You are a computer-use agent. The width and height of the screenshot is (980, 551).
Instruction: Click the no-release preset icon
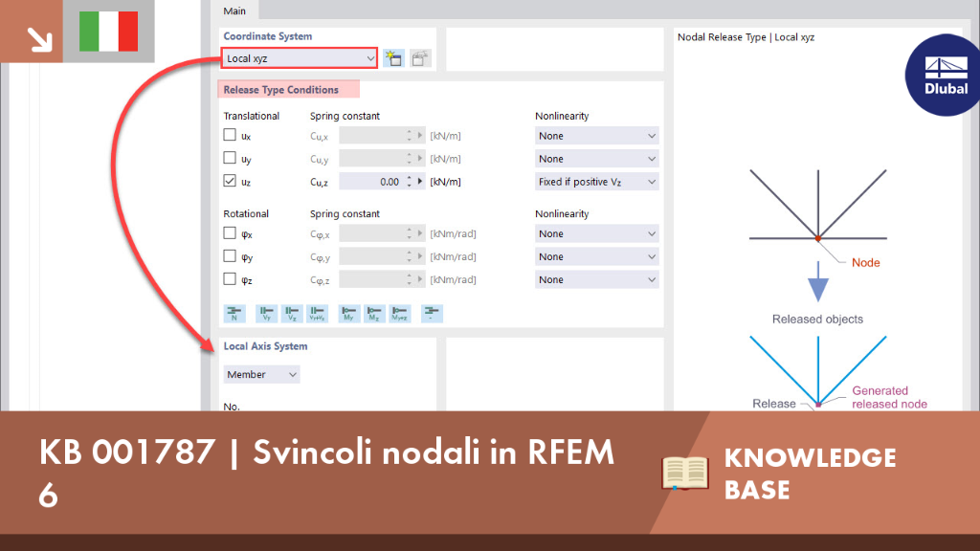pos(432,313)
